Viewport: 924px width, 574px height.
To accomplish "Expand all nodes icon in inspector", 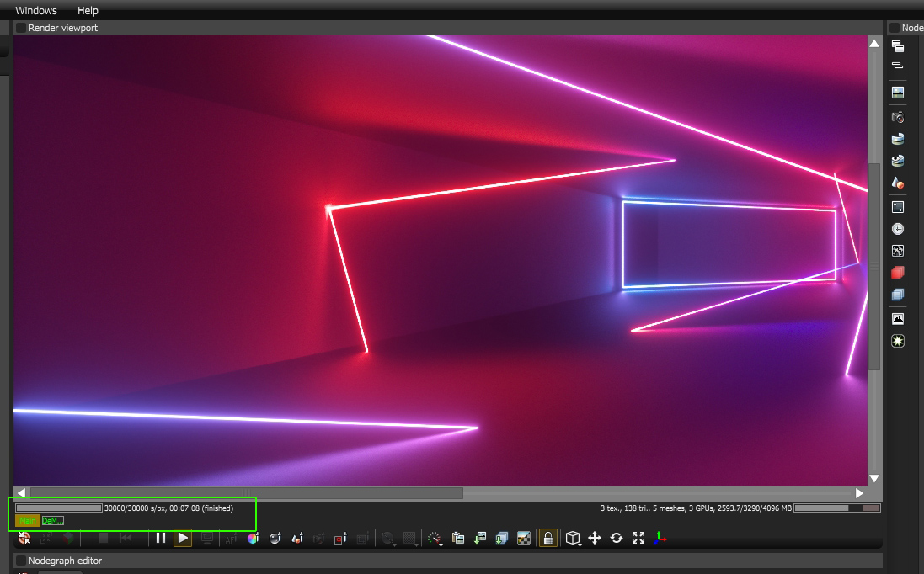I will pyautogui.click(x=898, y=46).
